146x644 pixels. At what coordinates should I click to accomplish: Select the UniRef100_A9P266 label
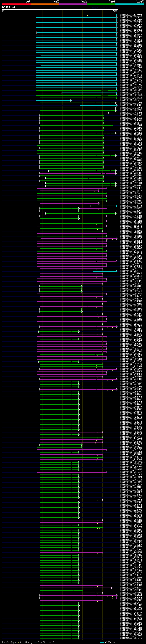click(x=131, y=70)
